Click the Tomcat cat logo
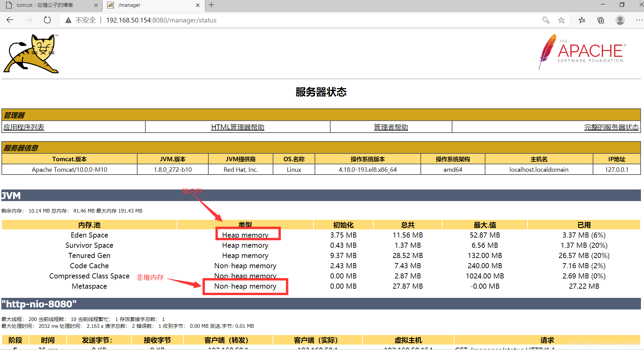Viewport: 644px width, 350px height. point(31,54)
